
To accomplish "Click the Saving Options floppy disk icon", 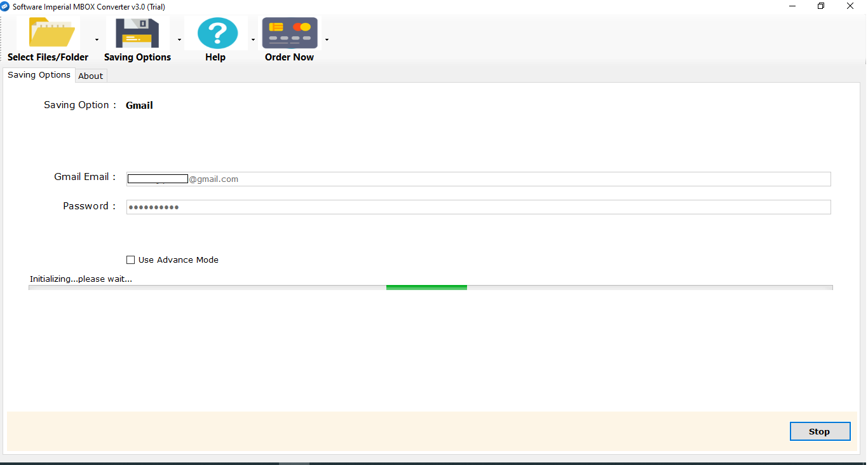I will pyautogui.click(x=137, y=33).
